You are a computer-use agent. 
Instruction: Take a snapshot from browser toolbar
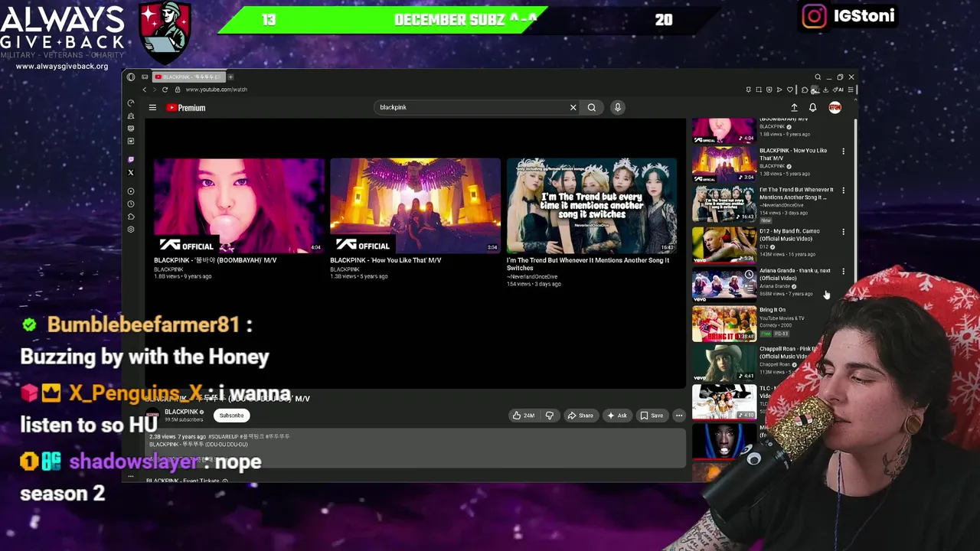tap(759, 90)
